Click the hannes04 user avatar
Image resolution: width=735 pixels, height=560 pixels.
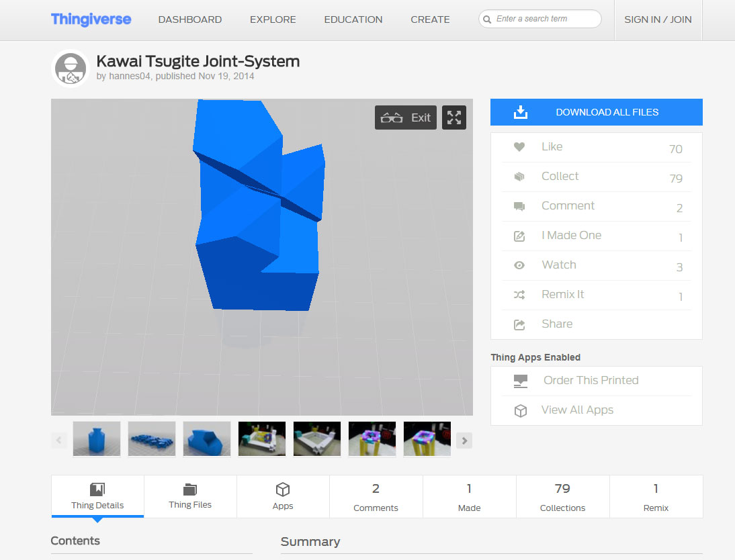point(71,68)
